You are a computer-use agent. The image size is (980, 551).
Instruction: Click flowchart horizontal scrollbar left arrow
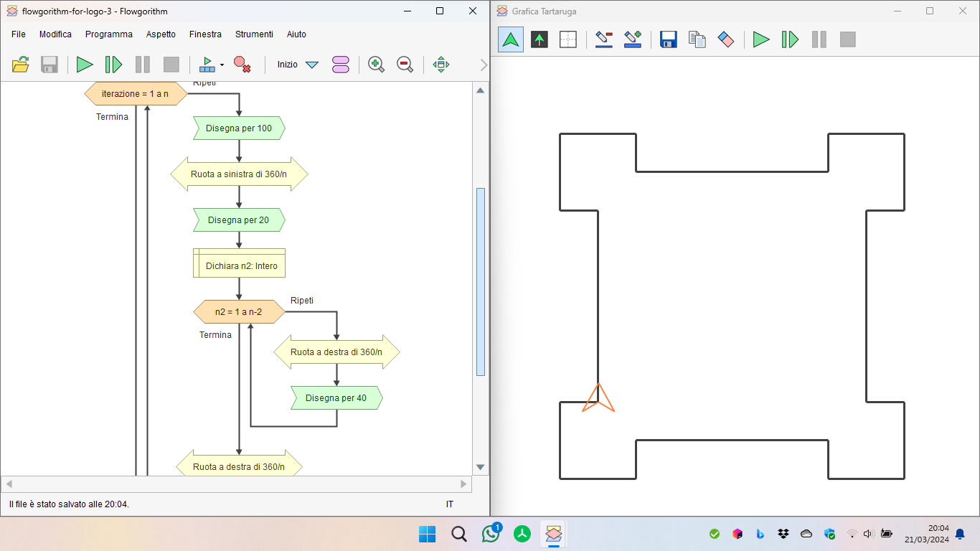9,484
